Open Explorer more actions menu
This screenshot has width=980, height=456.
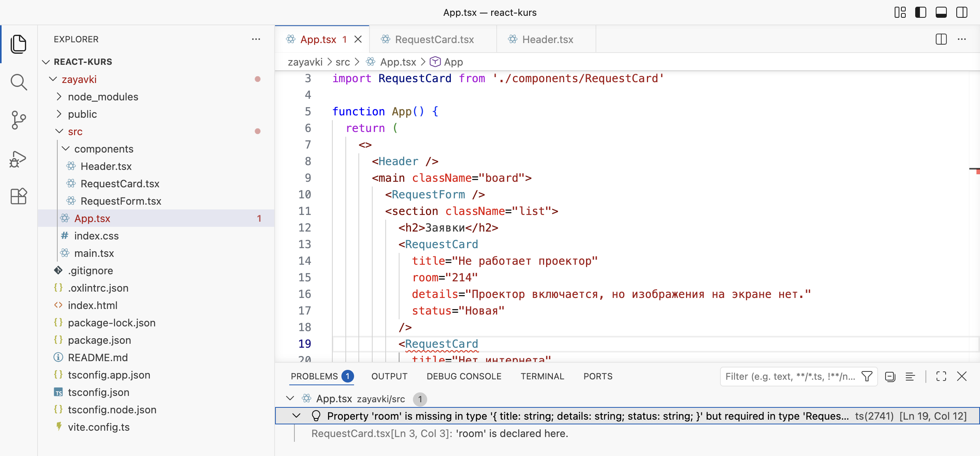(256, 39)
